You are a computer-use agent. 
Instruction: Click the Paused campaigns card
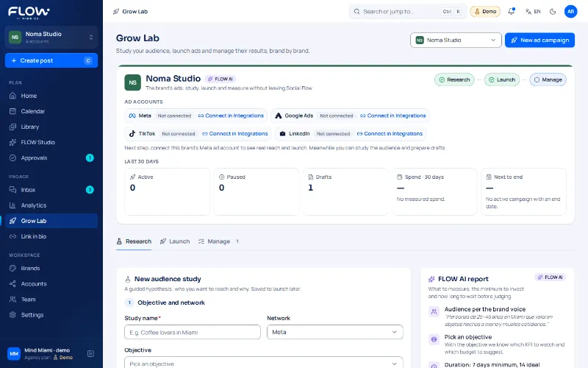pyautogui.click(x=256, y=191)
